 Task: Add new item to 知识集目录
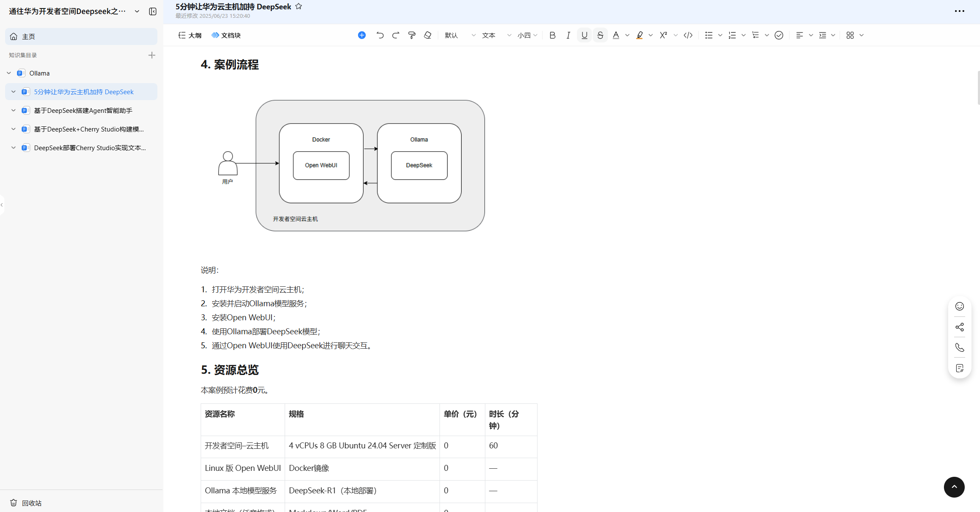pyautogui.click(x=152, y=55)
